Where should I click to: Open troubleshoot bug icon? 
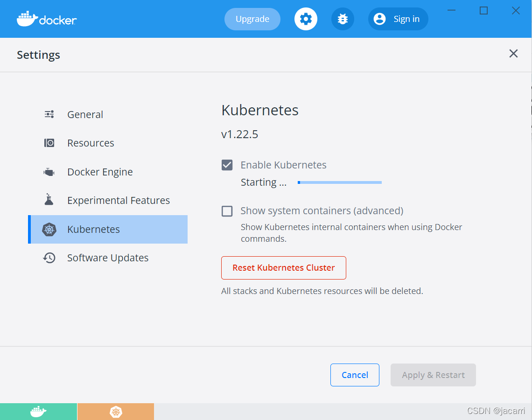click(343, 19)
